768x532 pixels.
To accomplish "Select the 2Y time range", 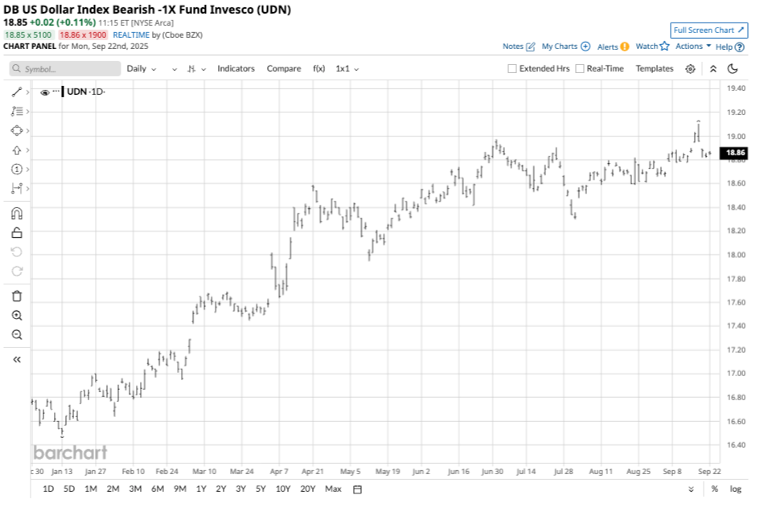I will coord(221,489).
